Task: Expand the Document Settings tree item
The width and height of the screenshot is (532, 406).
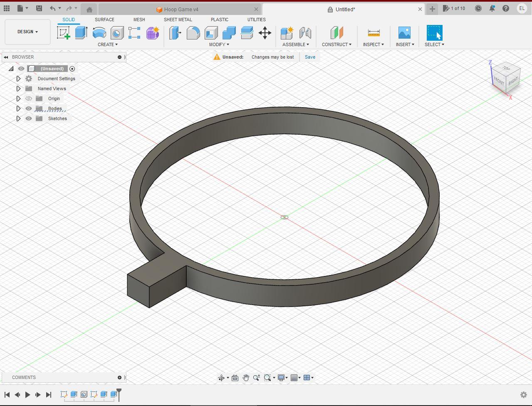Action: (18, 79)
